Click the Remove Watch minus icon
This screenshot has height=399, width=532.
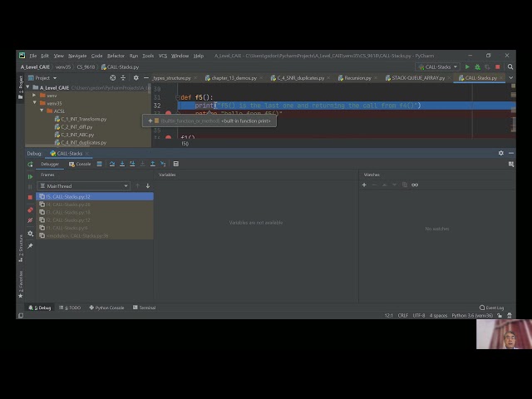pos(374,185)
